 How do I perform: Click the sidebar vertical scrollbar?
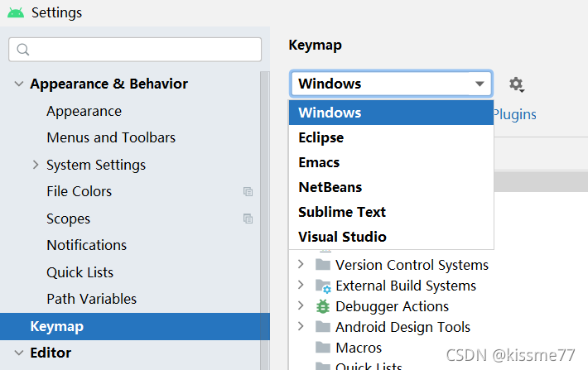[x=265, y=220]
